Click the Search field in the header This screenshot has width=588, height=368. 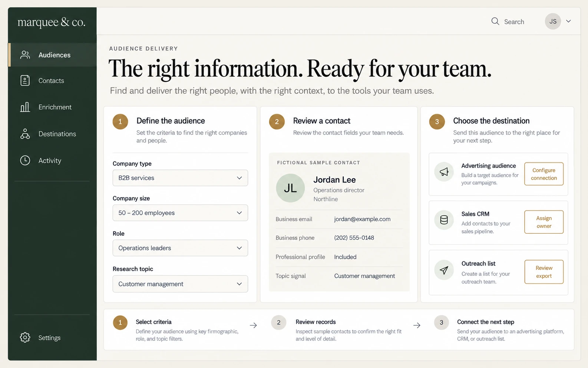coord(508,22)
